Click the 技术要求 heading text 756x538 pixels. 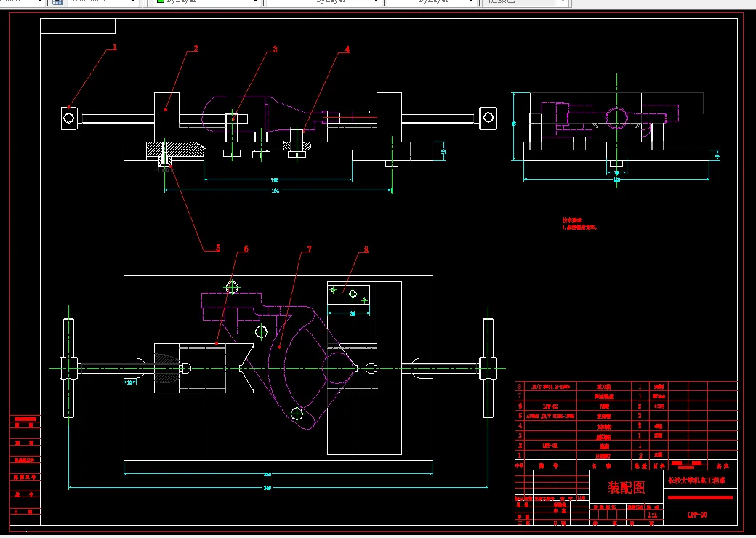click(x=572, y=220)
